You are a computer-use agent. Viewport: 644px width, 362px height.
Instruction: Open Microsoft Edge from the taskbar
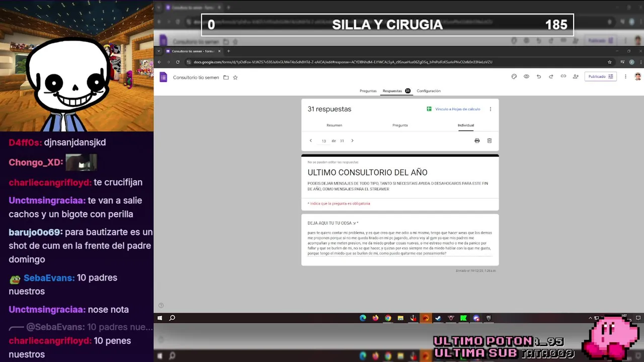pyautogui.click(x=363, y=318)
